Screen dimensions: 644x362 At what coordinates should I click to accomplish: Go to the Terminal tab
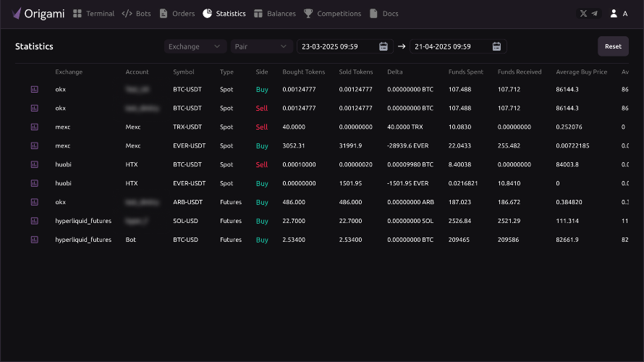point(93,14)
